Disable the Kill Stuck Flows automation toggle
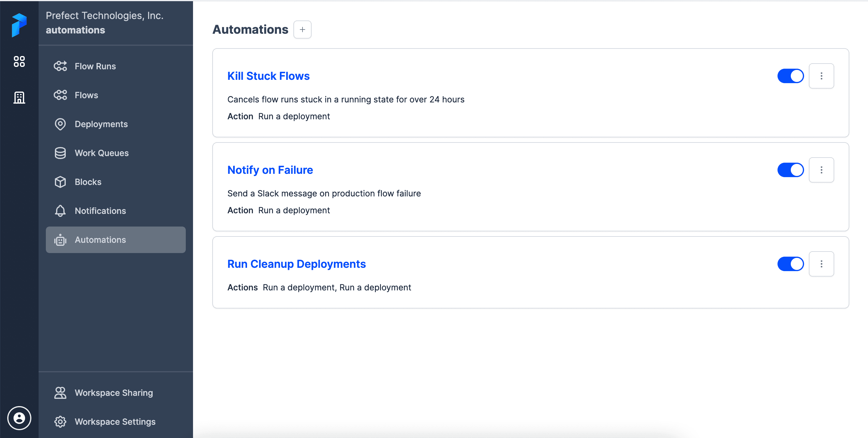The width and height of the screenshot is (868, 438). pos(790,76)
